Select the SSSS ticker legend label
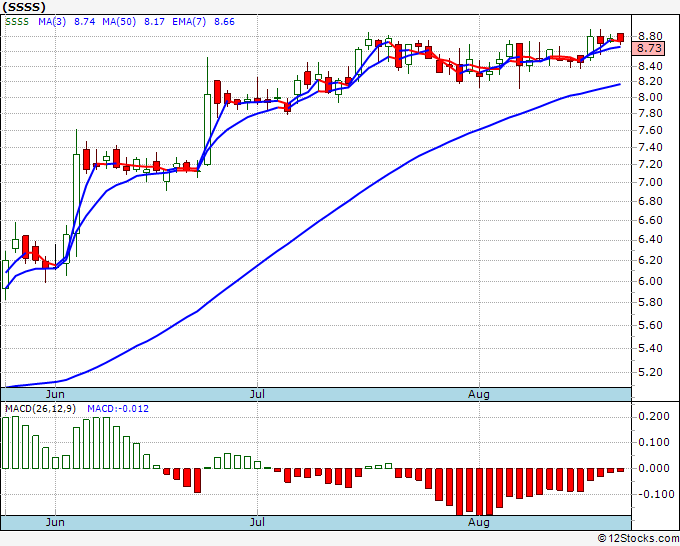The width and height of the screenshot is (680, 546). 17,22
